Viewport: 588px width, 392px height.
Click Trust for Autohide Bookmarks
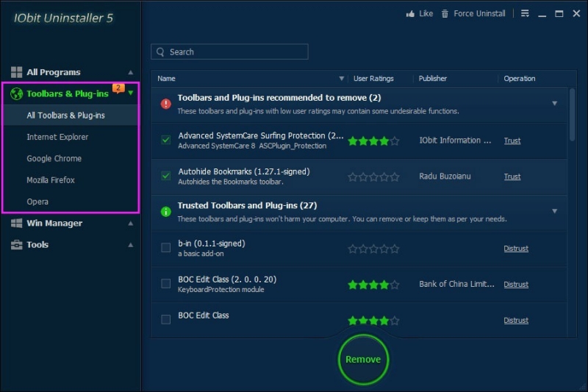point(512,177)
